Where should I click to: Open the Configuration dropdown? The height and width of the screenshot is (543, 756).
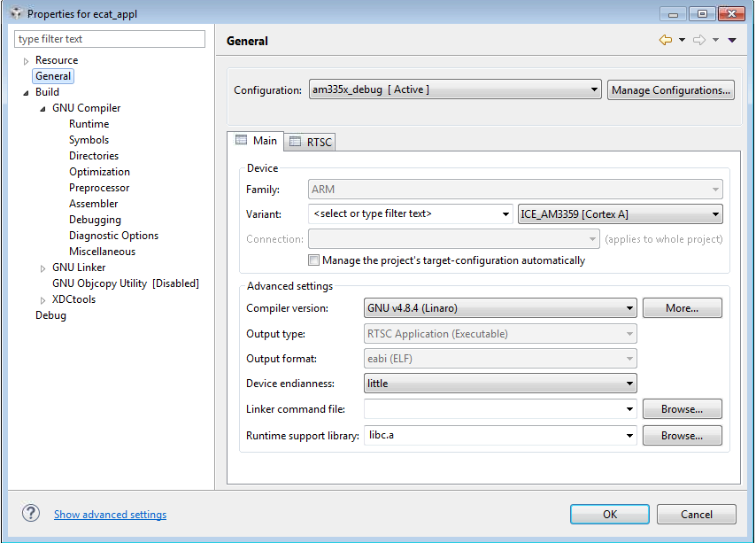coord(455,89)
